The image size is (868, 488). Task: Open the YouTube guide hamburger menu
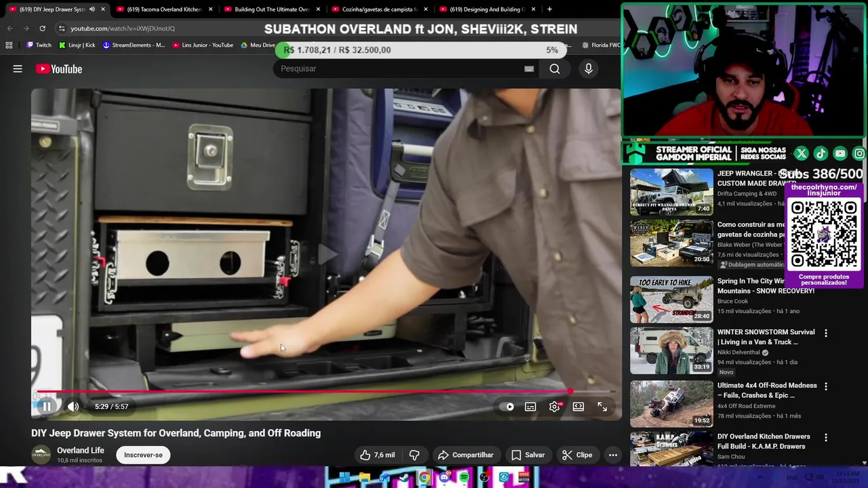click(18, 68)
